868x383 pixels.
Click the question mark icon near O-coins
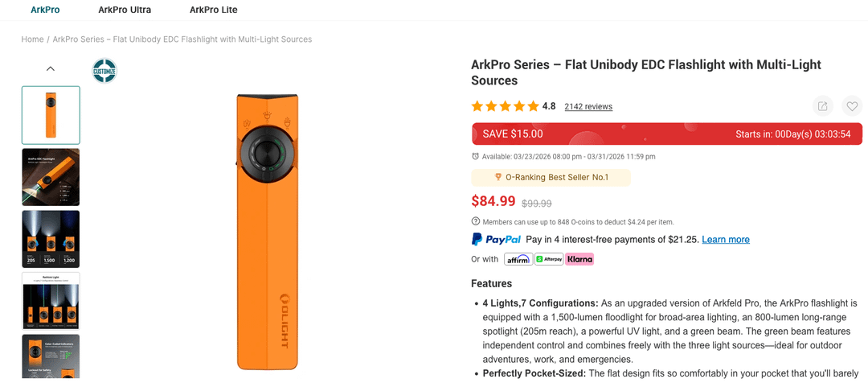(475, 222)
